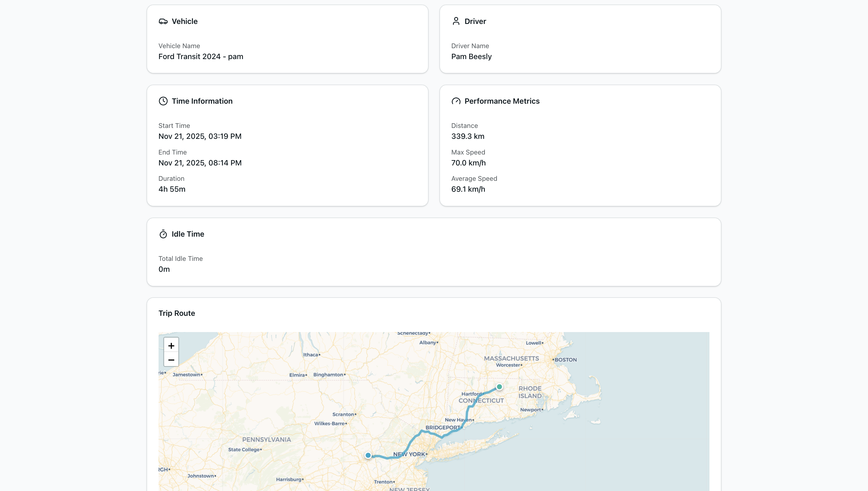868x491 pixels.
Task: Click the Trip Route heading
Action: (x=177, y=313)
